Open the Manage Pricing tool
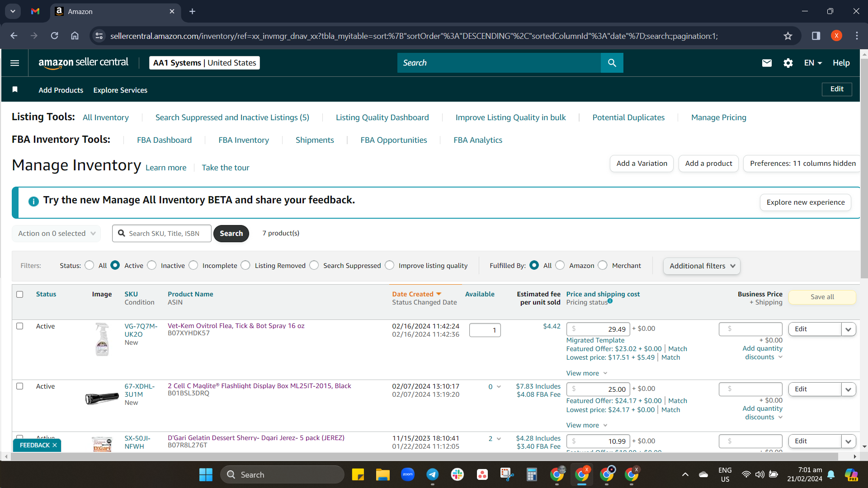The width and height of the screenshot is (868, 488). pos(719,117)
